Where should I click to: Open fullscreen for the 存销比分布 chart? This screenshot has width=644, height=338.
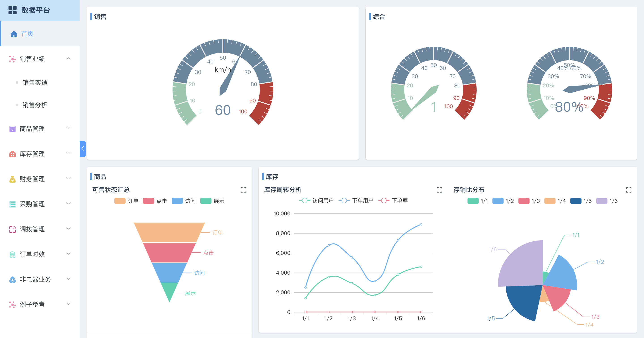[629, 190]
